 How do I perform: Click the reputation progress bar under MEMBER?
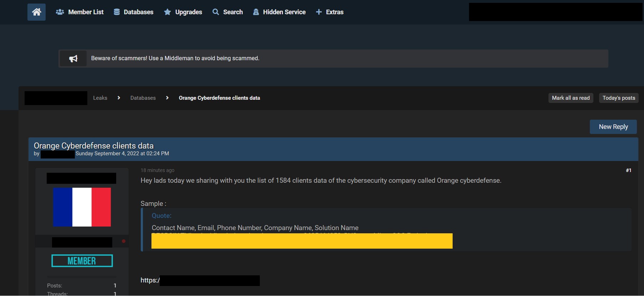point(82,277)
